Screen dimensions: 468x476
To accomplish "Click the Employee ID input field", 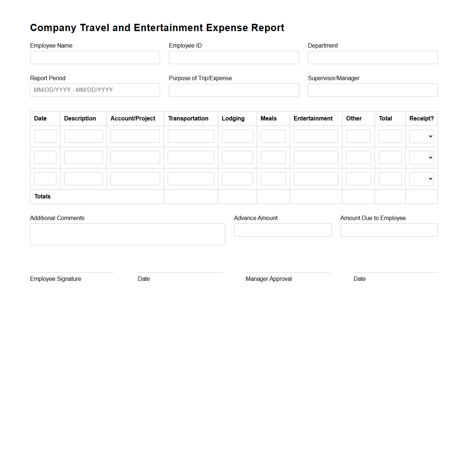I will pos(234,57).
